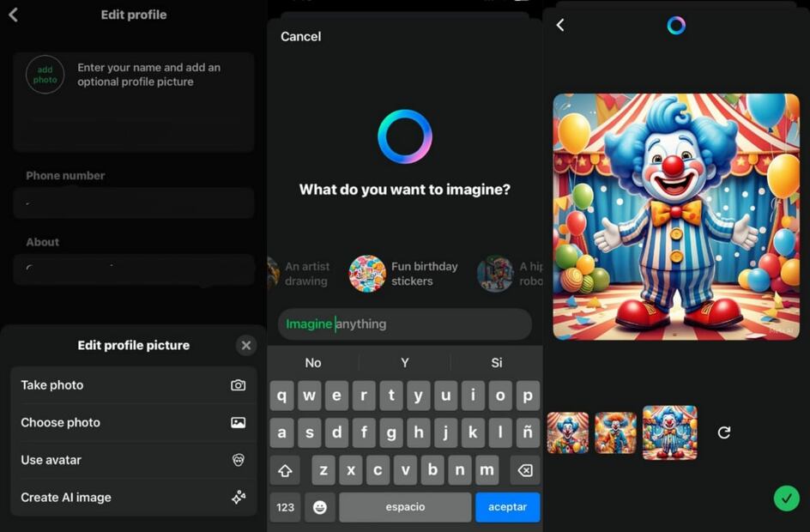The width and height of the screenshot is (810, 532).
Task: Tap the Create AI image sparkle icon
Action: click(x=239, y=498)
